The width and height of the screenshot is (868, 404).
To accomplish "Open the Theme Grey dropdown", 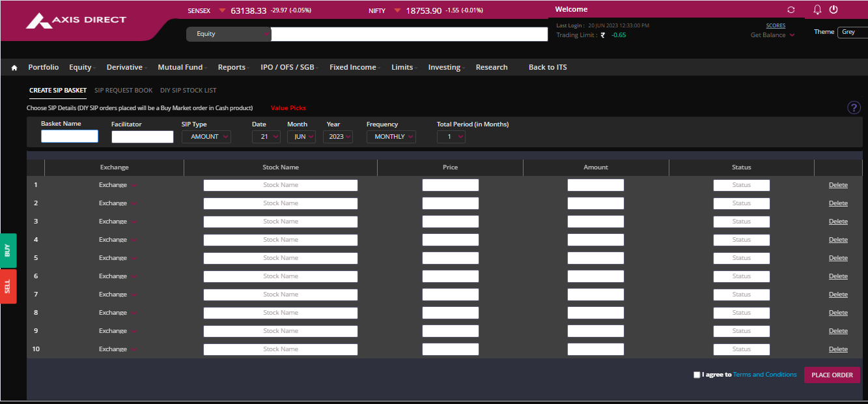I will pos(852,31).
